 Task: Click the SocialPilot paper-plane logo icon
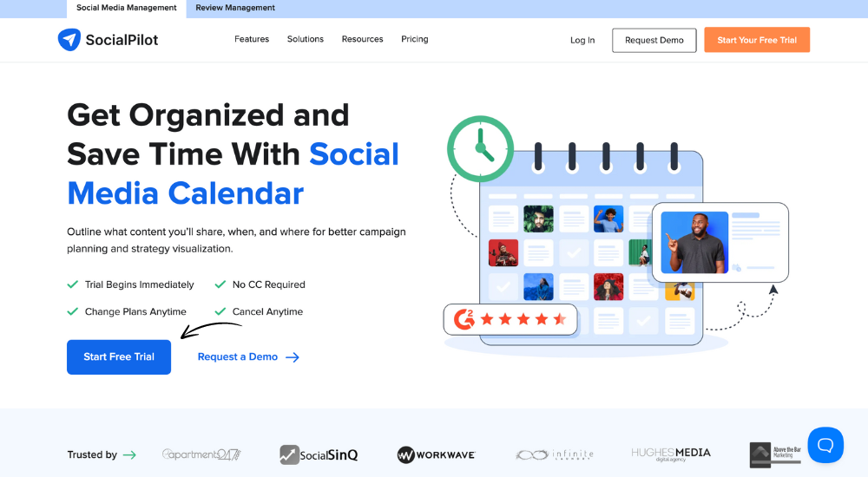(69, 40)
